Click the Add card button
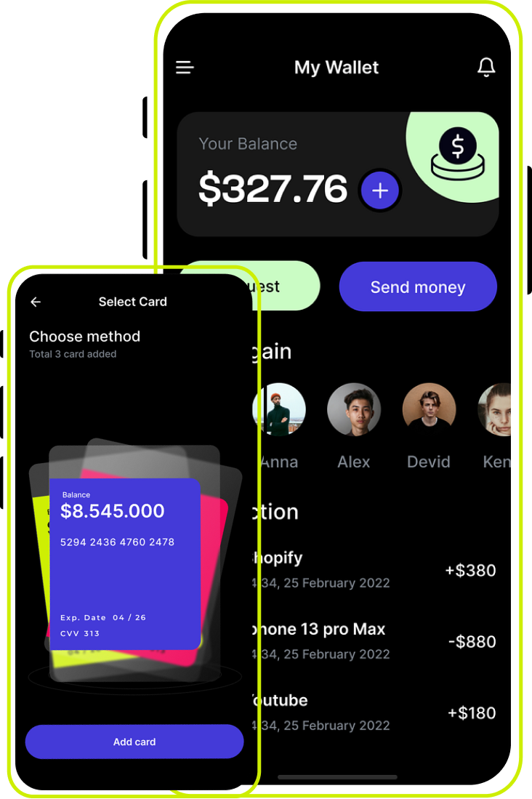Viewport: 532px width, 799px height. [134, 742]
